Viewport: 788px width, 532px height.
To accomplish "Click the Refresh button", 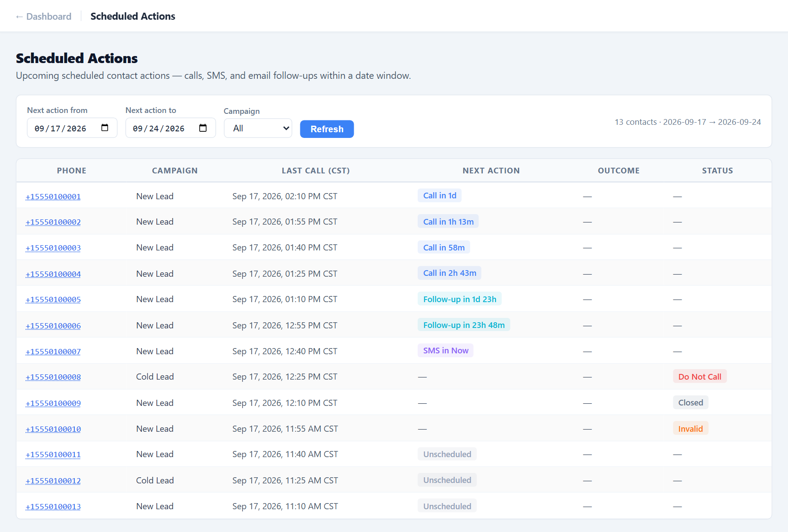I will click(327, 129).
